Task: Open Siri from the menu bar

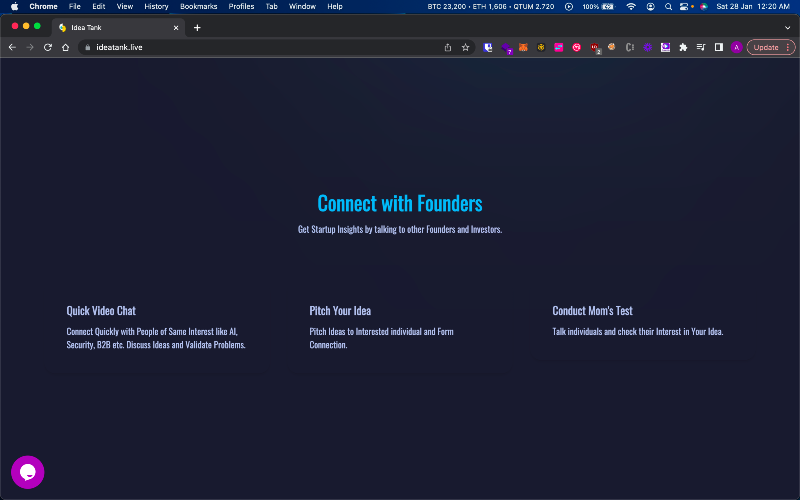Action: coord(704,7)
